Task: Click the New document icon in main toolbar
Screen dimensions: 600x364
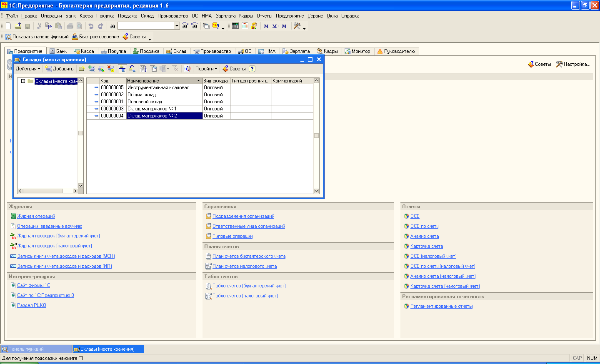Action: click(8, 26)
